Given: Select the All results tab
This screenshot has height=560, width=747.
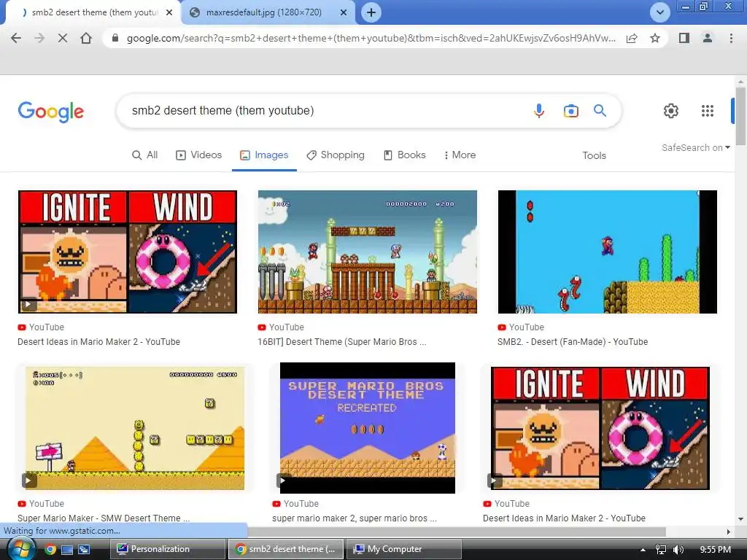Looking at the screenshot, I should click(x=145, y=155).
